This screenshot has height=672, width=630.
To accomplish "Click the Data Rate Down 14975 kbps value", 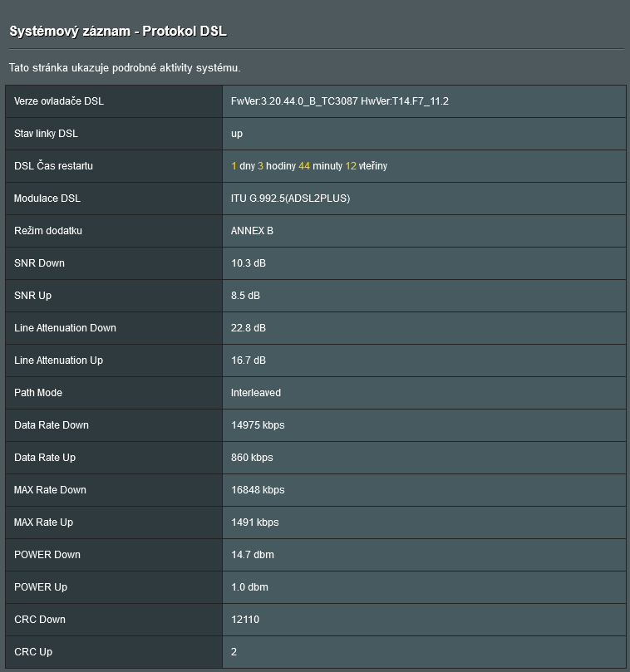I will point(258,425).
